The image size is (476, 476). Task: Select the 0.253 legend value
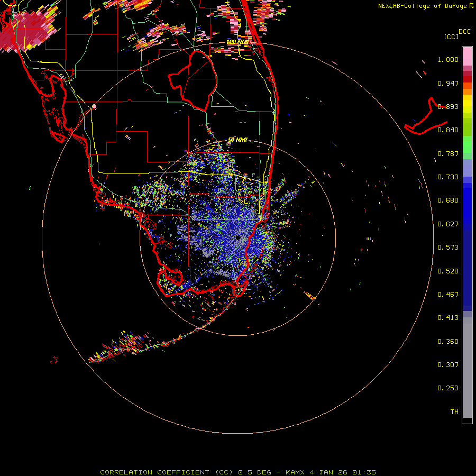tap(448, 388)
